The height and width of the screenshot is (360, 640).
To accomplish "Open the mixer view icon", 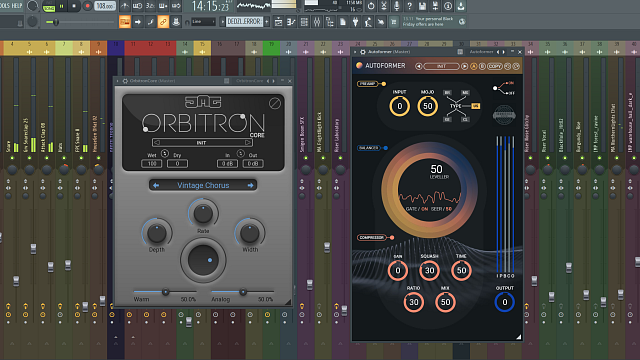I will (x=317, y=22).
